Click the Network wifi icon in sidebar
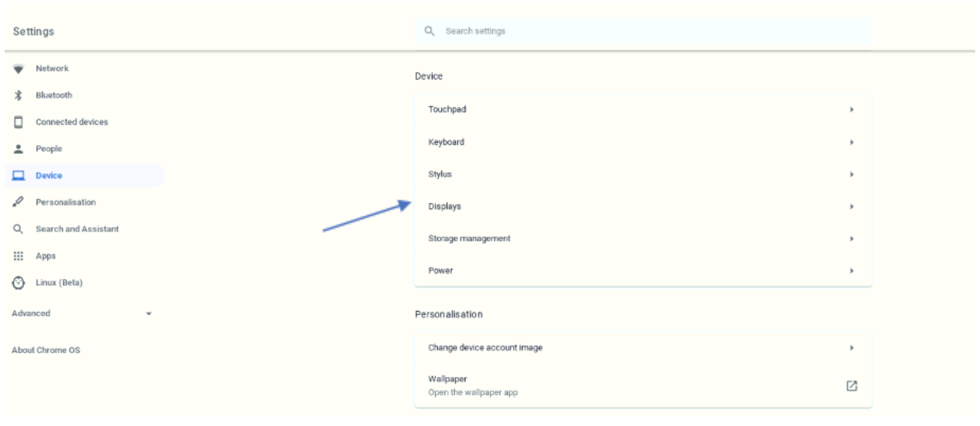Image resolution: width=980 pixels, height=426 pixels. [x=18, y=69]
